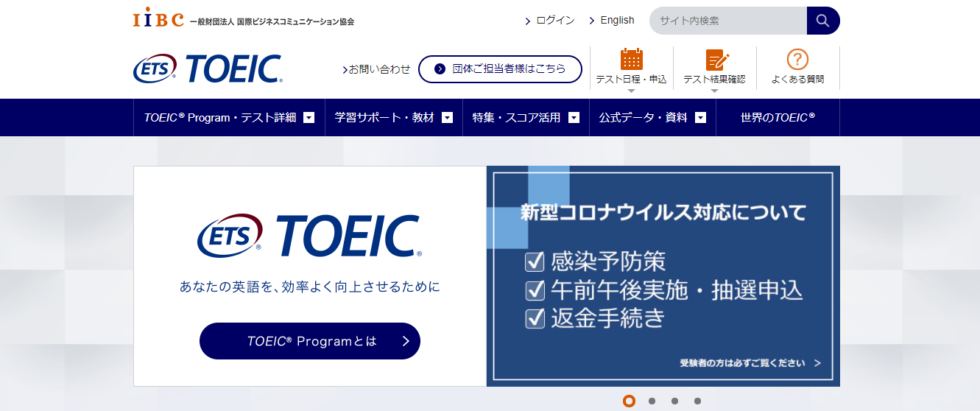Viewport: 980px width, 411px height.
Task: Click あなたの英語を、効率よく向上させるために tagline
Action: (310, 287)
